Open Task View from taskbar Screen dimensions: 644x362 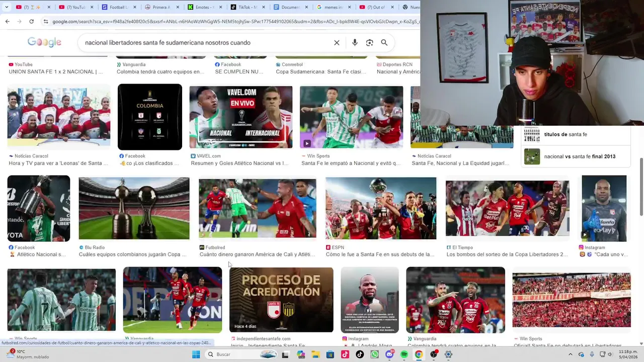click(x=285, y=354)
